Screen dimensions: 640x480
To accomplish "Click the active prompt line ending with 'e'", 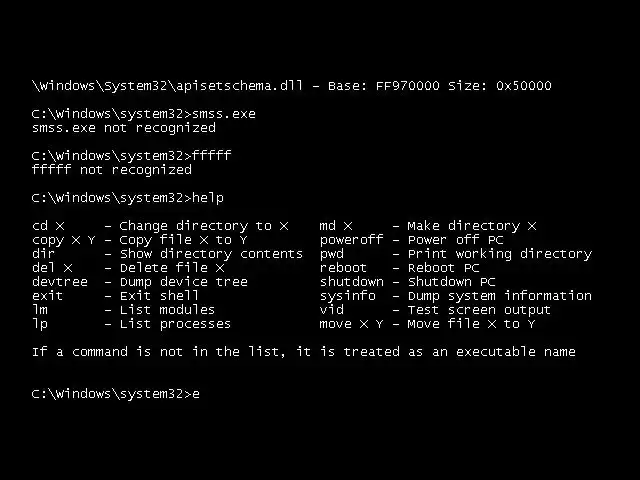I will point(116,394).
